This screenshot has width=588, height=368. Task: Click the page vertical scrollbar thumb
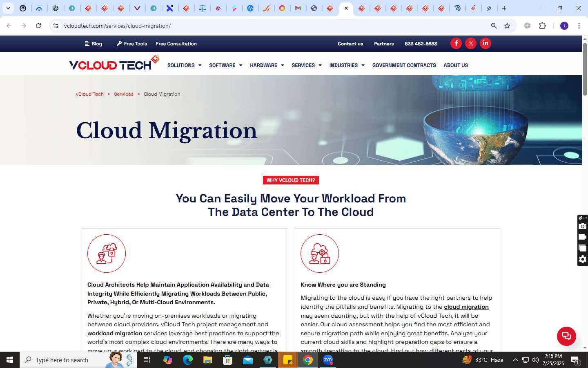[585, 69]
